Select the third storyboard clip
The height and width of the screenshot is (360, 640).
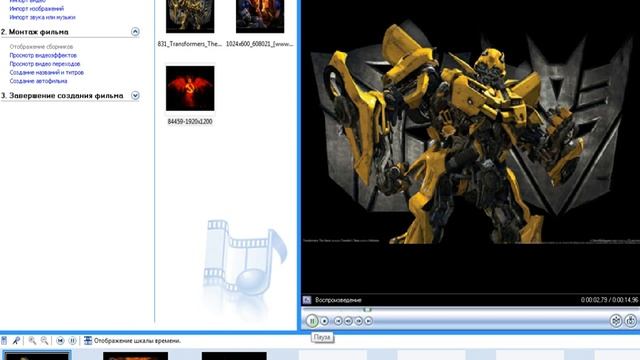(234, 356)
